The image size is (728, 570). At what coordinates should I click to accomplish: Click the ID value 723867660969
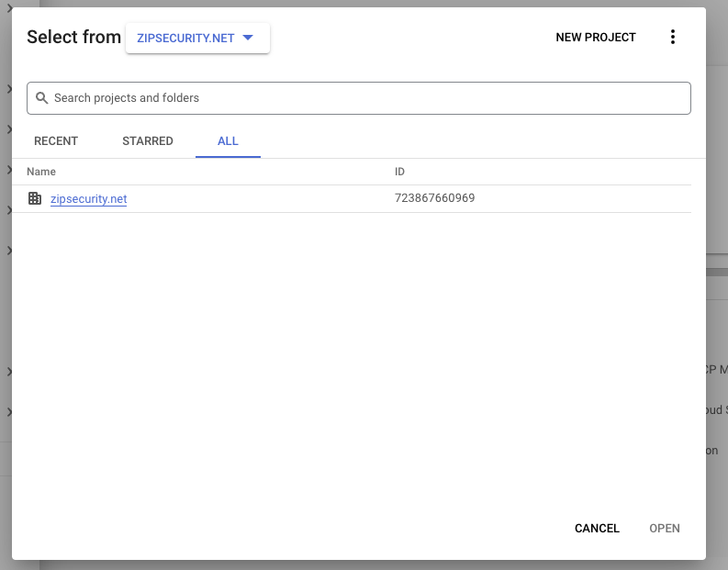pos(434,198)
